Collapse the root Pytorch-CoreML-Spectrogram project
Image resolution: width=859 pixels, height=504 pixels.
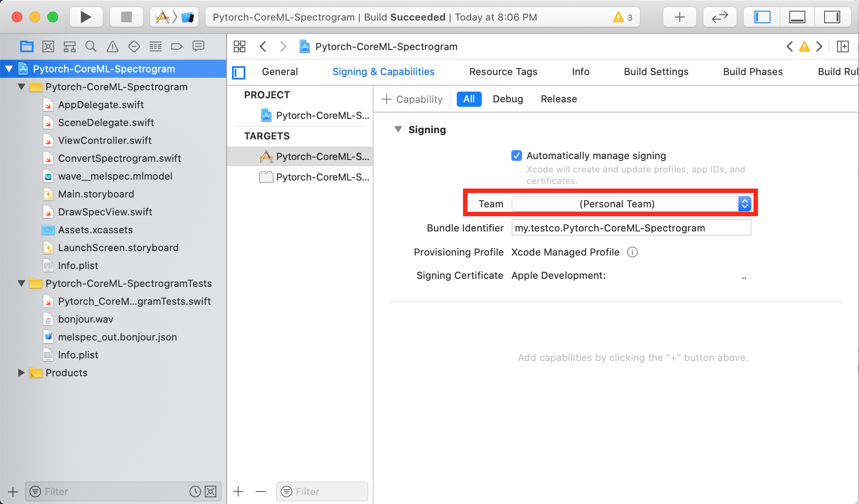8,69
